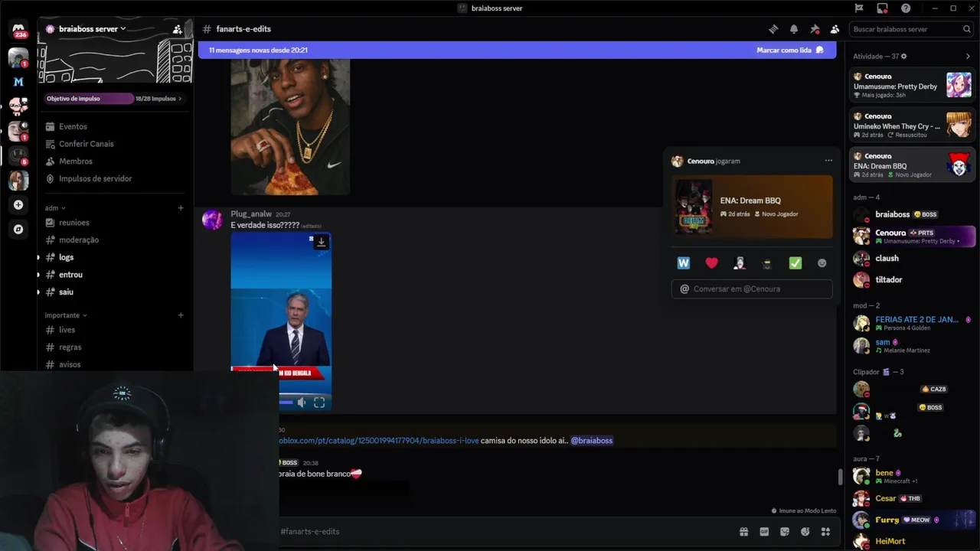Click Marcar como lida button
Screen dimensions: 980x551
click(789, 51)
